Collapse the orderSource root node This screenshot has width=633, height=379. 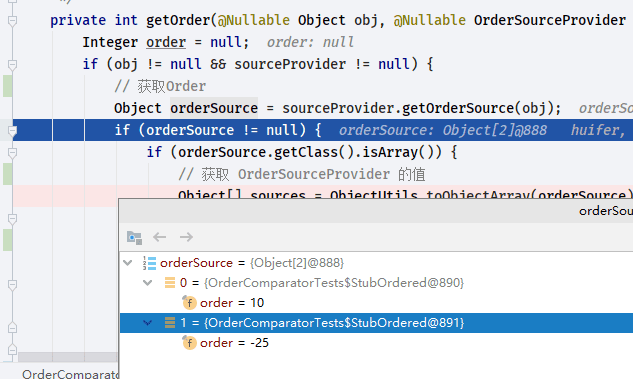click(x=128, y=263)
